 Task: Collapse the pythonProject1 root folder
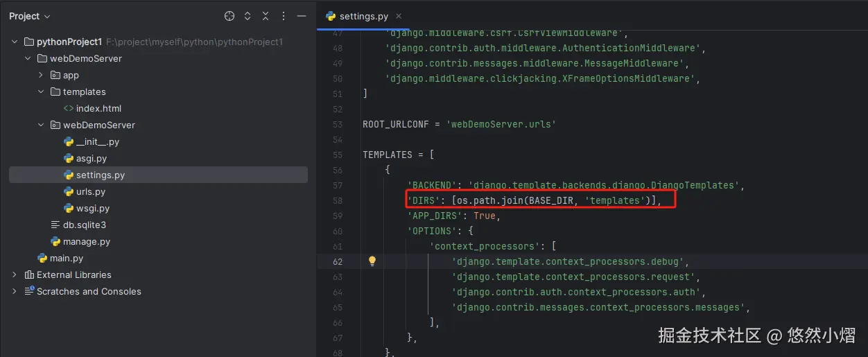[x=15, y=42]
